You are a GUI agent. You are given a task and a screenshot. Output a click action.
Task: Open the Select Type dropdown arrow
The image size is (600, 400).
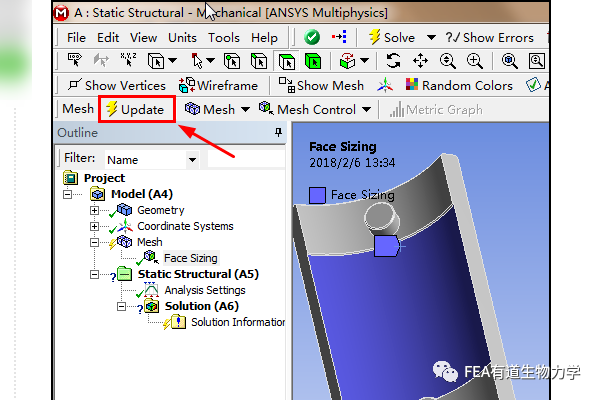pos(173,60)
